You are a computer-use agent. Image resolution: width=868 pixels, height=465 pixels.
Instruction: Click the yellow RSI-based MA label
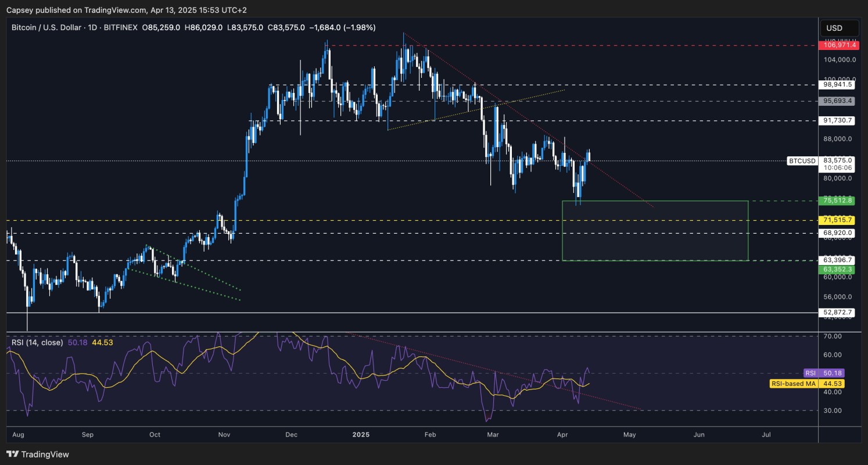[808, 384]
